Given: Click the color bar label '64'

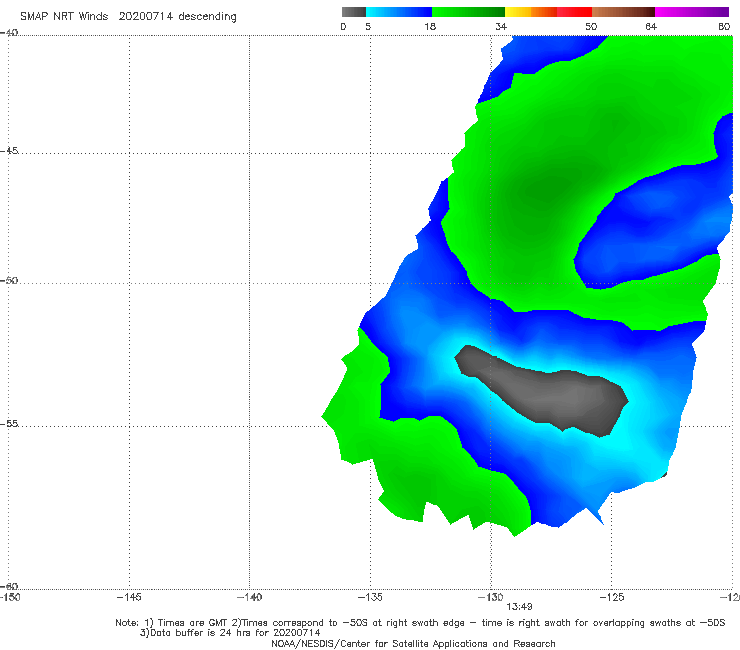Looking at the screenshot, I should pyautogui.click(x=651, y=26).
